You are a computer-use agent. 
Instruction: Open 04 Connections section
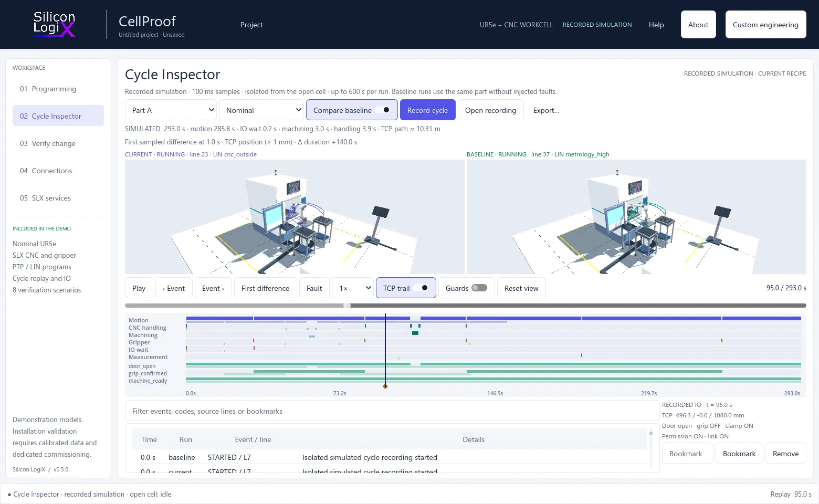[x=58, y=171]
